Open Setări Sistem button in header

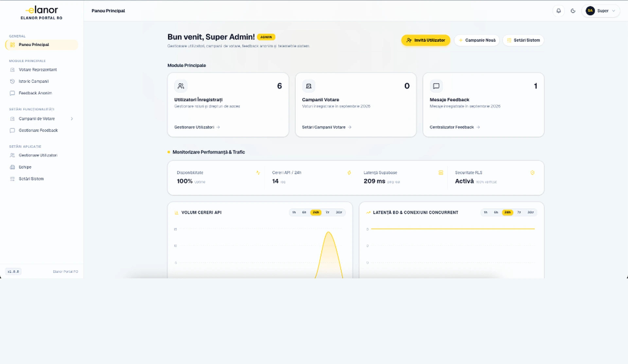[523, 40]
